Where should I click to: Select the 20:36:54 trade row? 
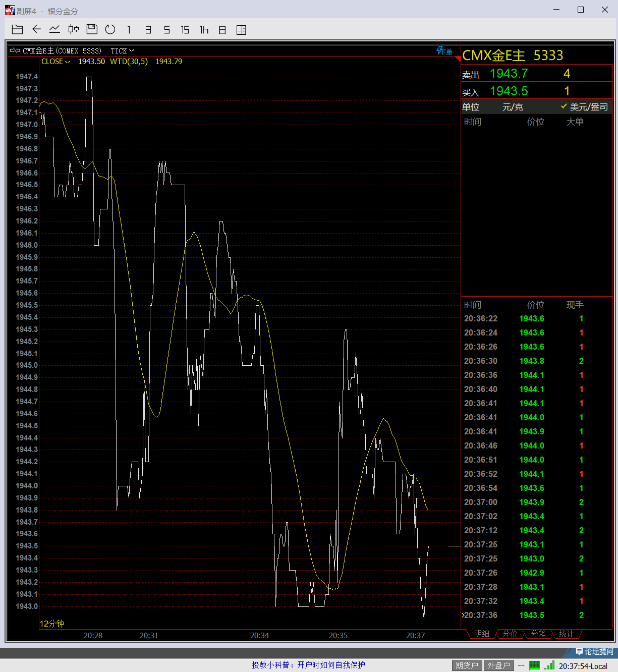537,488
